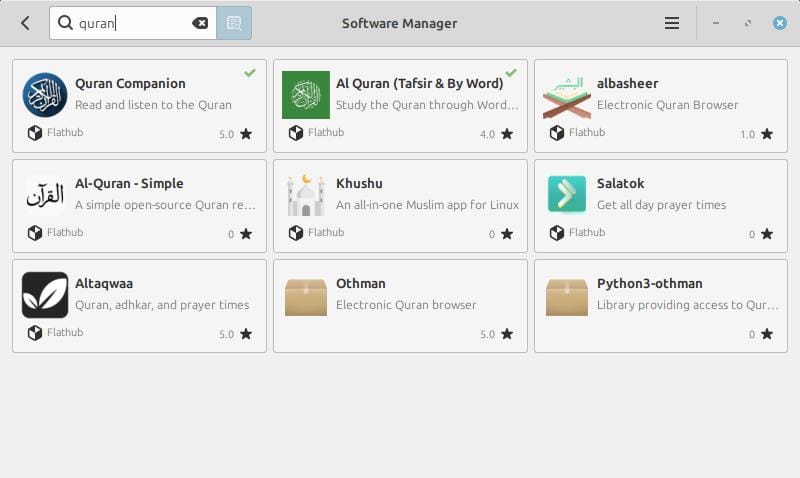Select the Quran Companion title

click(130, 83)
